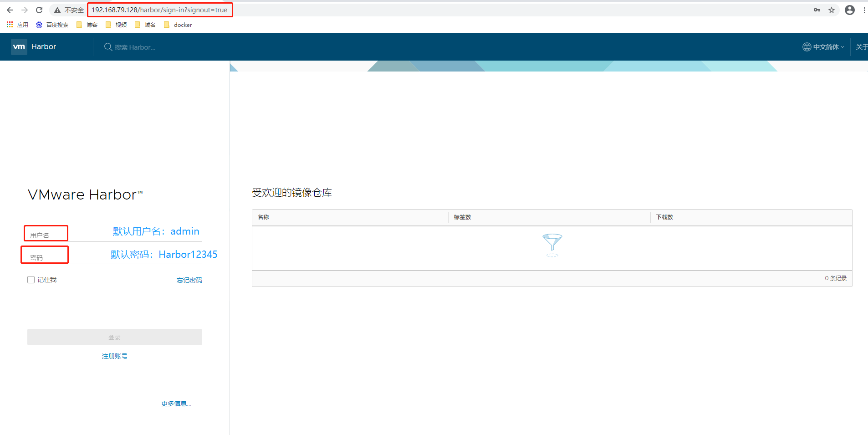Screen dimensions: 868x435
Task: Sort by the 名称 column header
Action: (x=263, y=217)
